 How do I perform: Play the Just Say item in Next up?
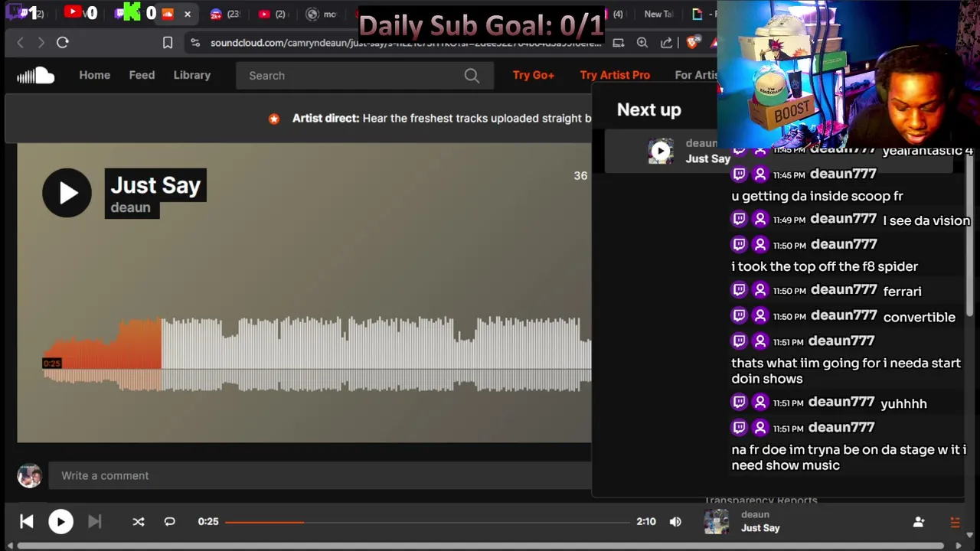tap(661, 151)
